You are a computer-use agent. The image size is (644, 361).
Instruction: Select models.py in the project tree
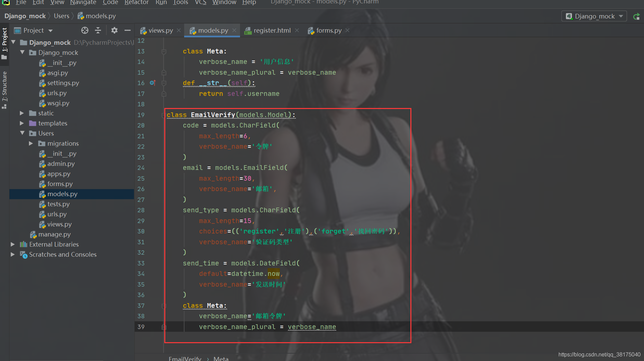tap(62, 194)
